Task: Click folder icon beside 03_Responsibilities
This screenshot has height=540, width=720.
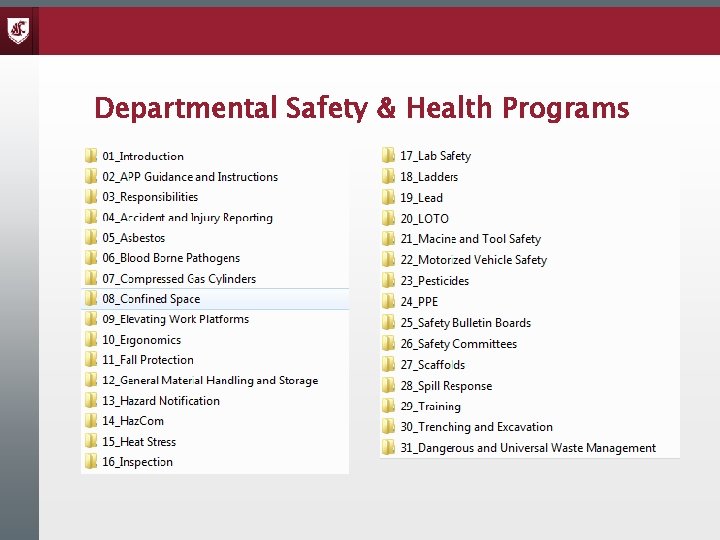Action: click(x=91, y=197)
